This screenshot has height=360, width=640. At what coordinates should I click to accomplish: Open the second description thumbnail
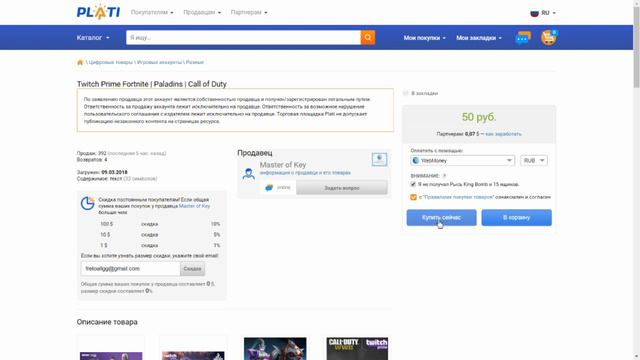[x=193, y=356]
